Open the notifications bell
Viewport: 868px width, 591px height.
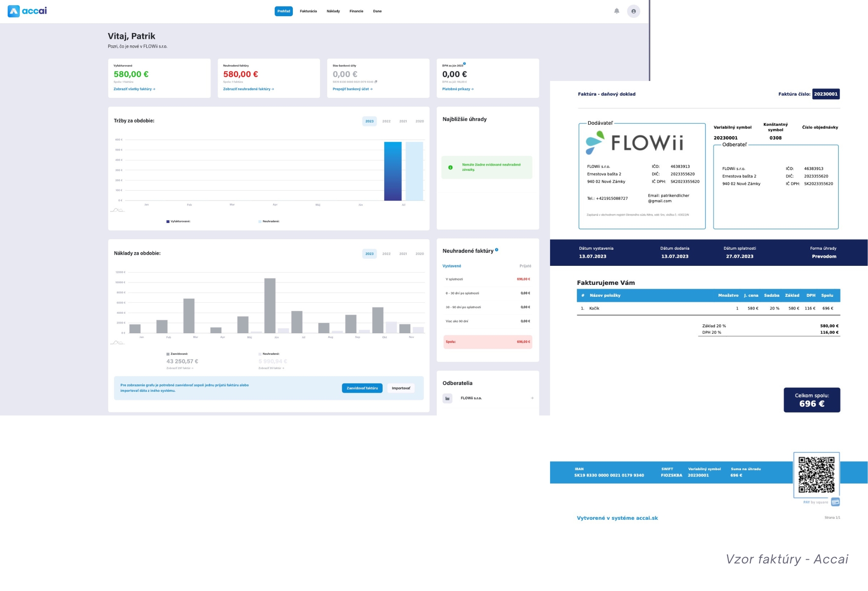click(x=617, y=11)
